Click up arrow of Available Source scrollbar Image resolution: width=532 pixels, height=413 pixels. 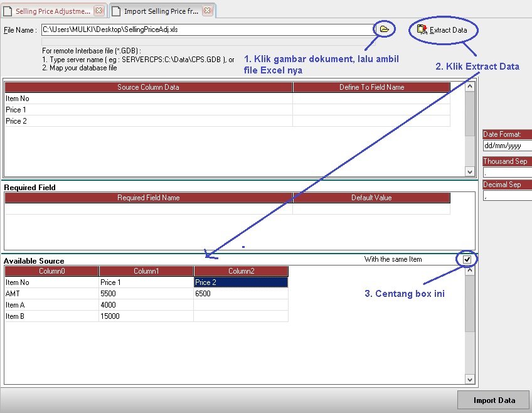point(469,271)
